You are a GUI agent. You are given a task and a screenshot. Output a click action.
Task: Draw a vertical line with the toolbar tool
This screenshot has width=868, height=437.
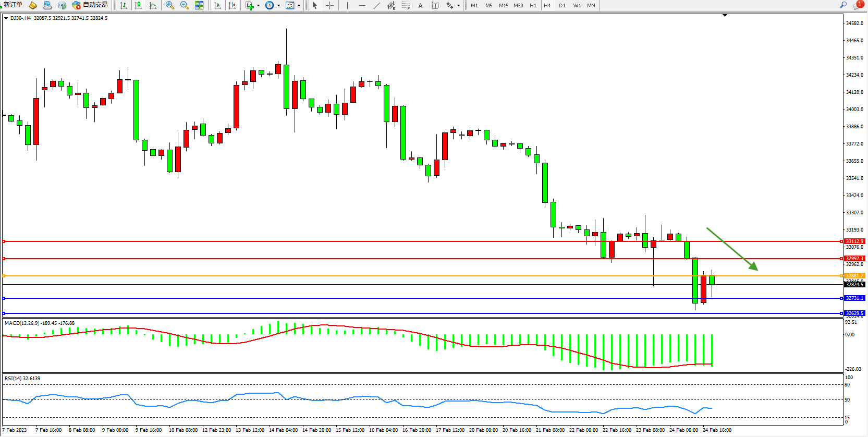[347, 5]
